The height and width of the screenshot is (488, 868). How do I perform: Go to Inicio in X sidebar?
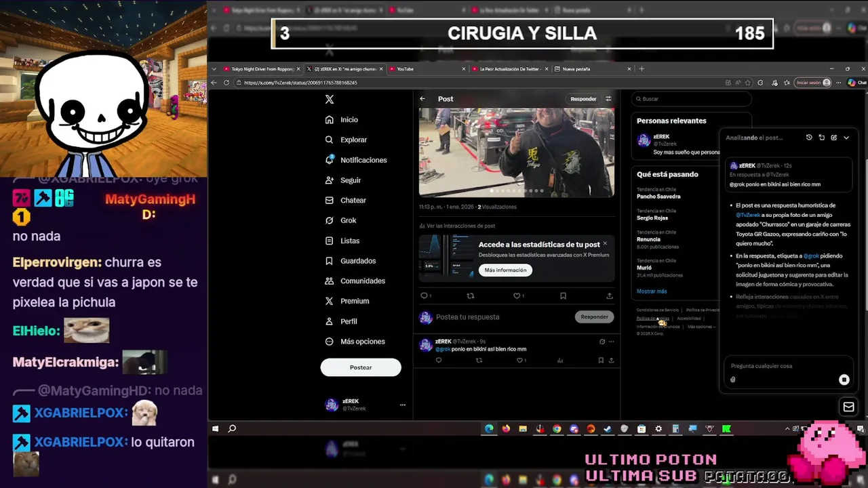click(x=341, y=119)
